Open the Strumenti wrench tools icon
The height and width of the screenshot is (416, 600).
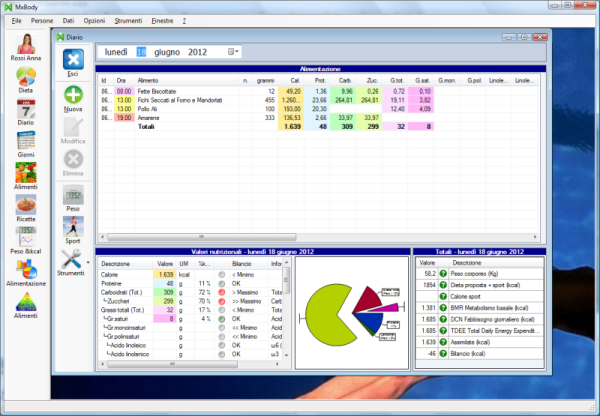(x=71, y=259)
